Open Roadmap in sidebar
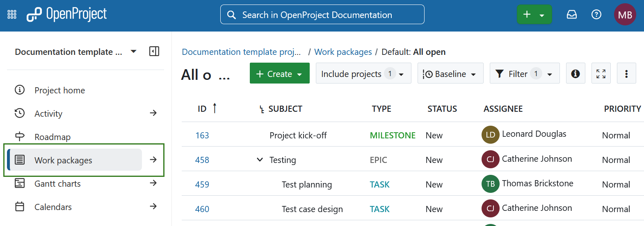Viewport: 644px width, 226px height. [x=53, y=137]
